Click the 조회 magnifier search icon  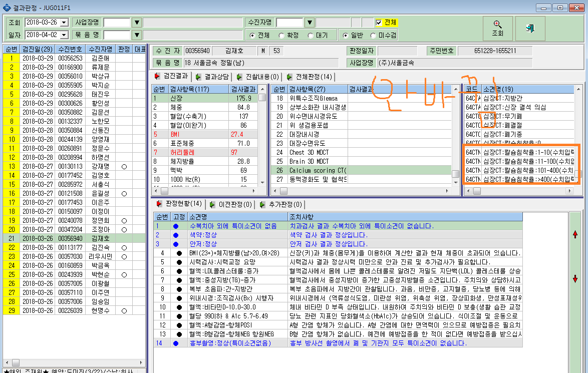[x=497, y=25]
